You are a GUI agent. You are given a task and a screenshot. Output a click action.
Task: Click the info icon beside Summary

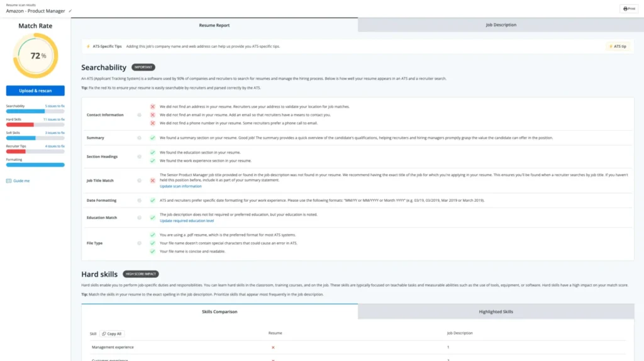[x=139, y=138]
